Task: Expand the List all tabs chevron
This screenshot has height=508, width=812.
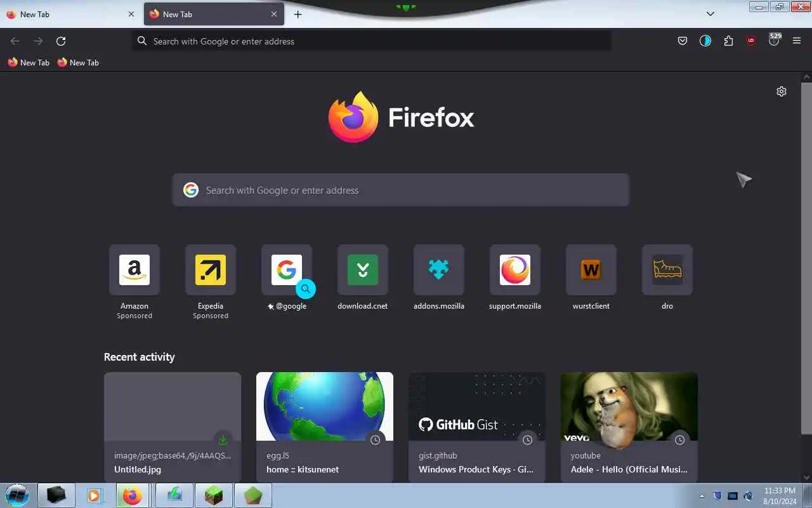Action: (710, 14)
